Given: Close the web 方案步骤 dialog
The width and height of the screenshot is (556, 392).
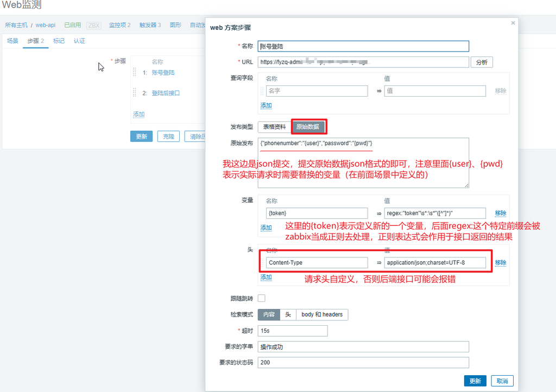Looking at the screenshot, I should pyautogui.click(x=513, y=23).
